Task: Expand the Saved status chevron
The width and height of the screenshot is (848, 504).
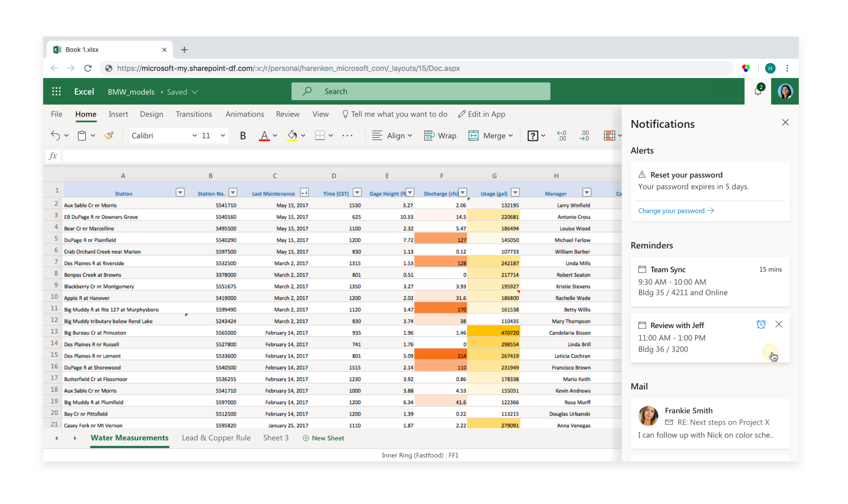Action: coord(195,92)
